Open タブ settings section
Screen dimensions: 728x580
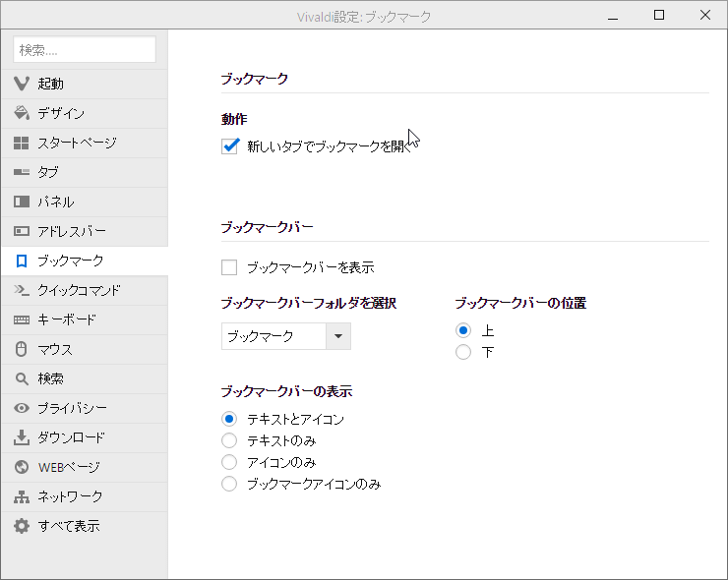[x=85, y=172]
